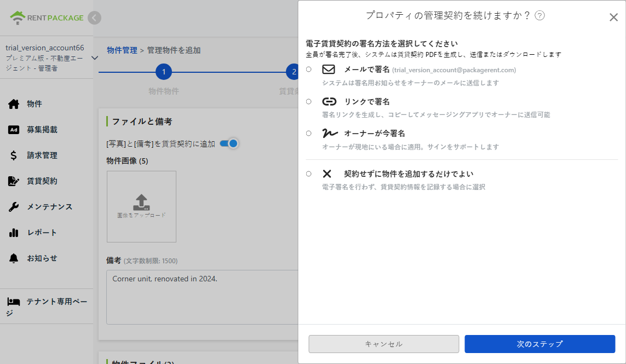This screenshot has height=364, width=626.
Task: Click the contract pen icon beside 賃貸契約
Action: pyautogui.click(x=14, y=181)
